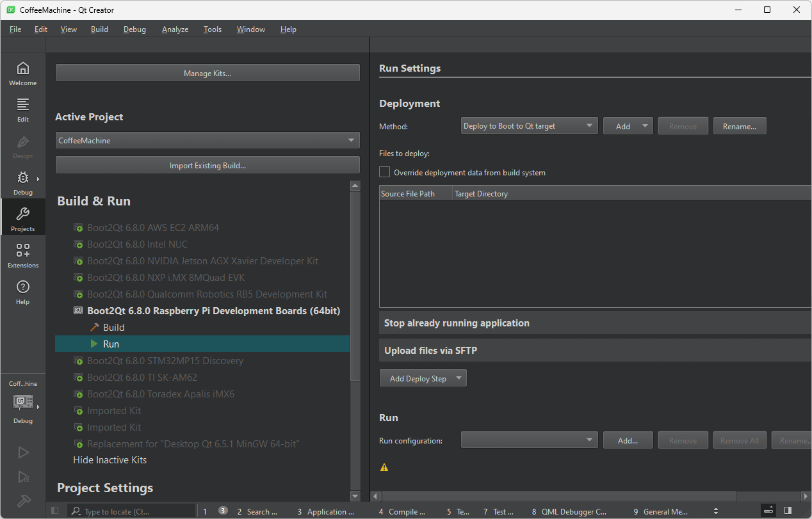Open the Debug mode in sidebar
This screenshot has width=812, height=519.
(x=22, y=183)
